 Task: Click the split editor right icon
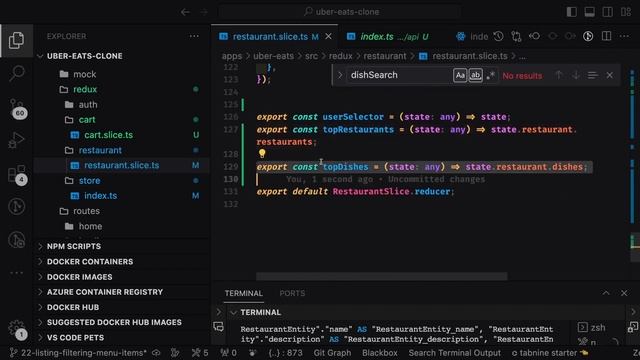click(607, 36)
